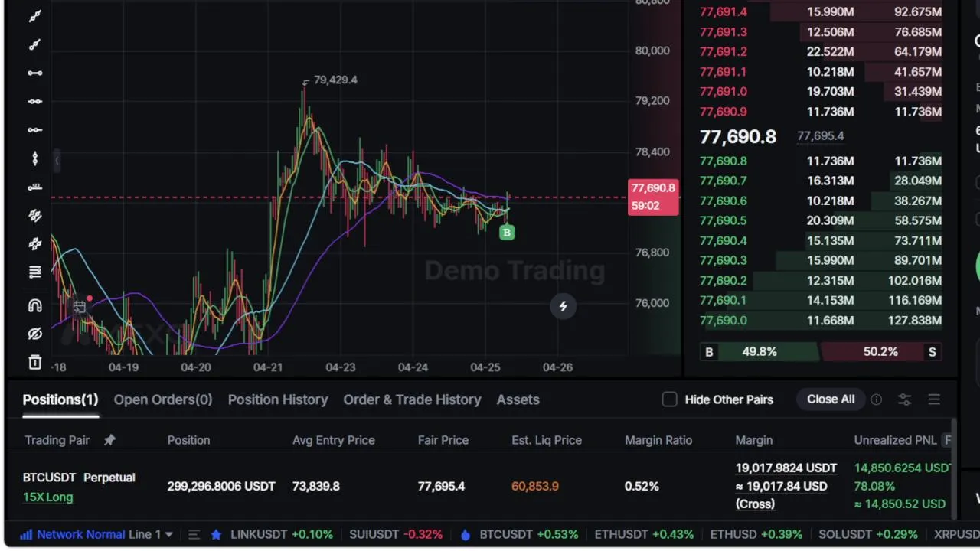Click the lightning quick-order icon on chart
Viewport: 980px width, 551px height.
[x=563, y=306]
